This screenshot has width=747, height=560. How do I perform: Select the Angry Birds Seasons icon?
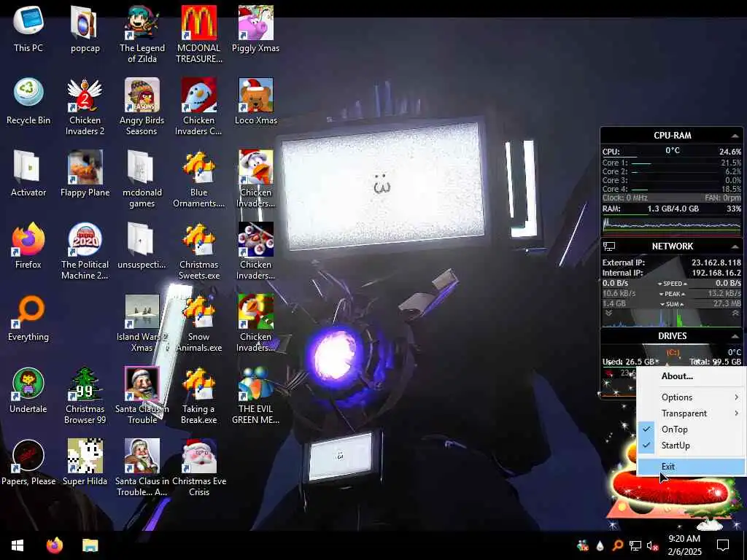click(x=142, y=106)
